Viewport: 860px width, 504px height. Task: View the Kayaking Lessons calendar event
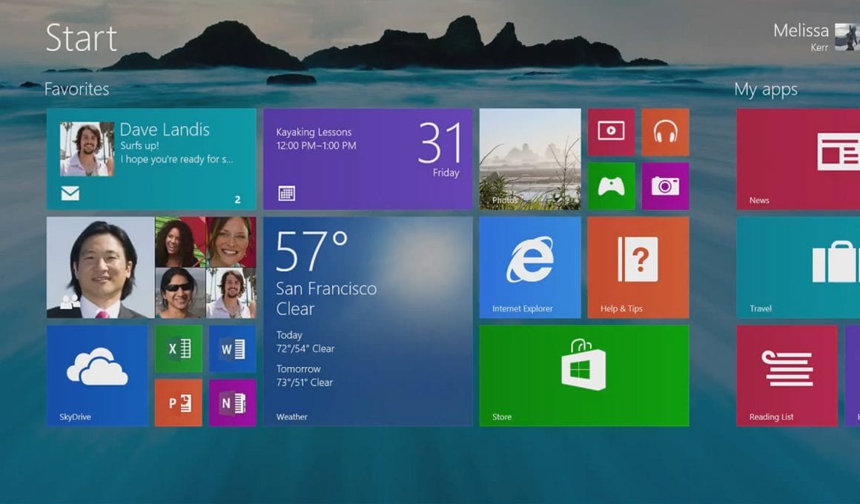click(x=367, y=159)
